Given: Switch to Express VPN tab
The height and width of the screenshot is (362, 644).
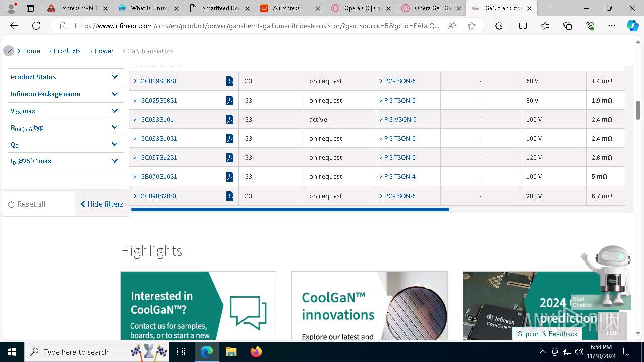Looking at the screenshot, I should point(72,8).
